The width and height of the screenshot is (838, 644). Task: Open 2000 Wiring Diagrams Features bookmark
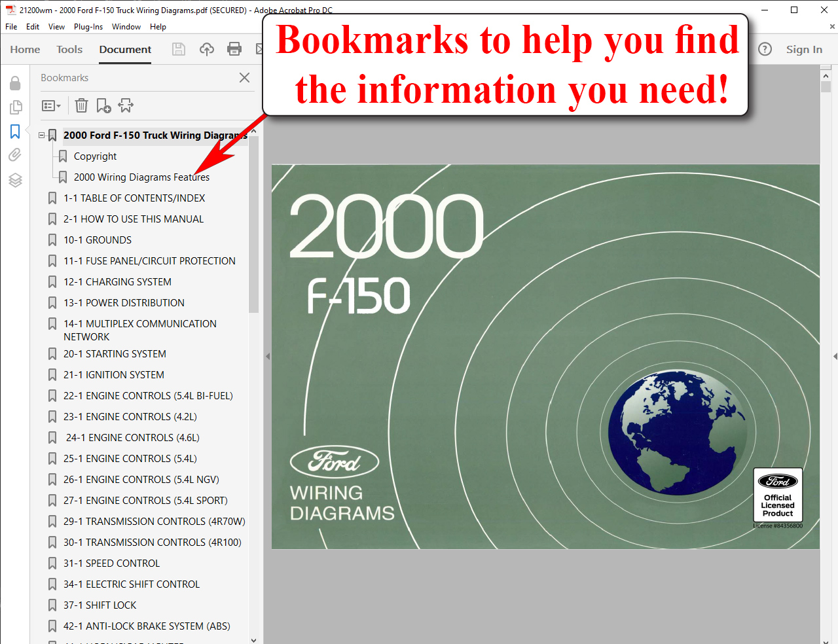(x=141, y=177)
